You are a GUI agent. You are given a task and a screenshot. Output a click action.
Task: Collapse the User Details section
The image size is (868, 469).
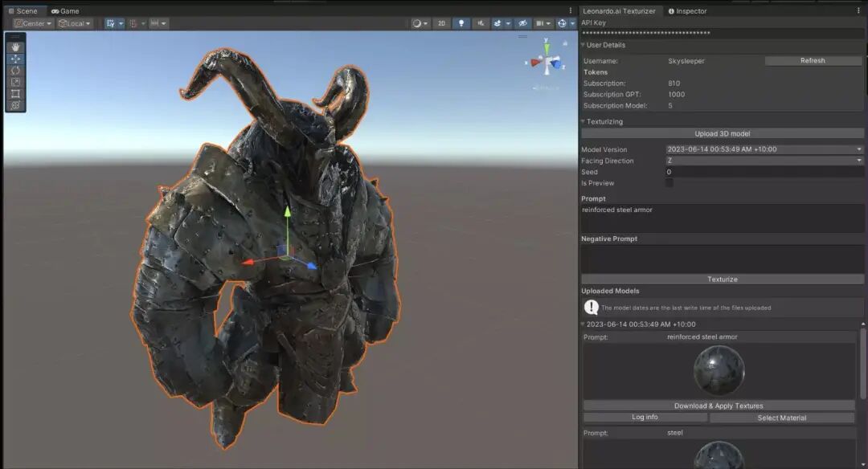[x=583, y=45]
